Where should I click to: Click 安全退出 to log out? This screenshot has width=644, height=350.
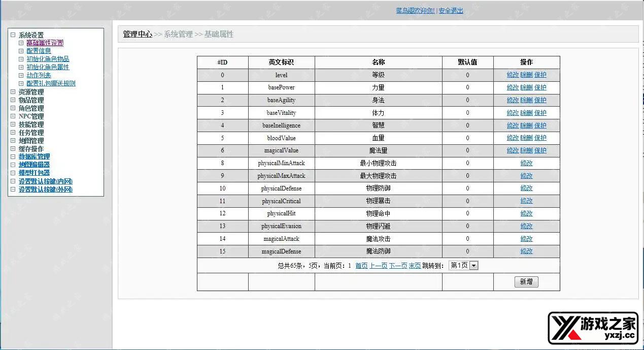pos(451,11)
